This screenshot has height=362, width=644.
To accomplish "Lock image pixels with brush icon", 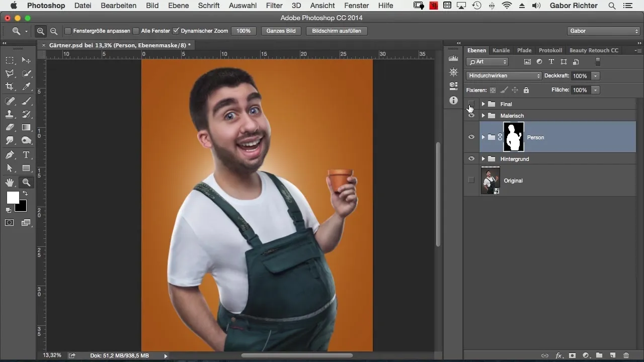I will point(504,90).
